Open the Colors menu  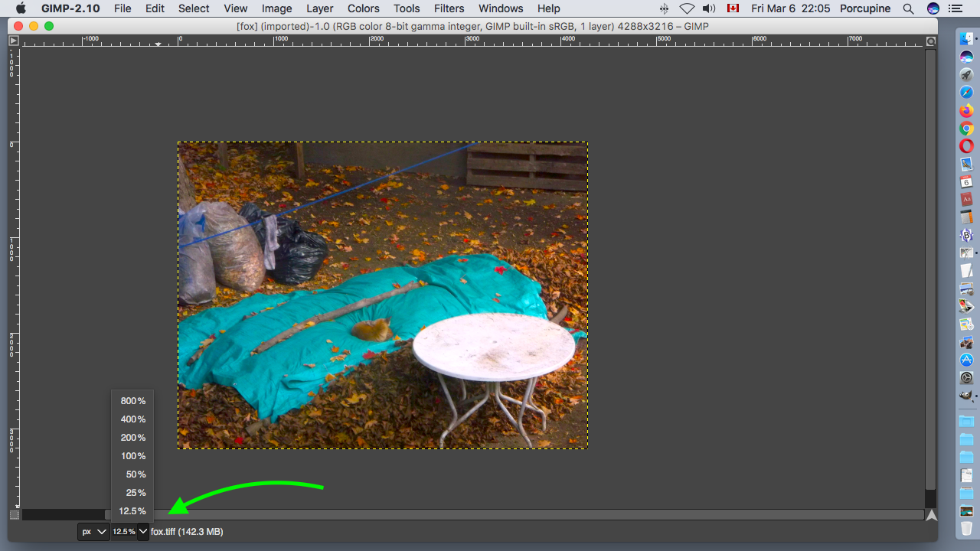pos(363,8)
